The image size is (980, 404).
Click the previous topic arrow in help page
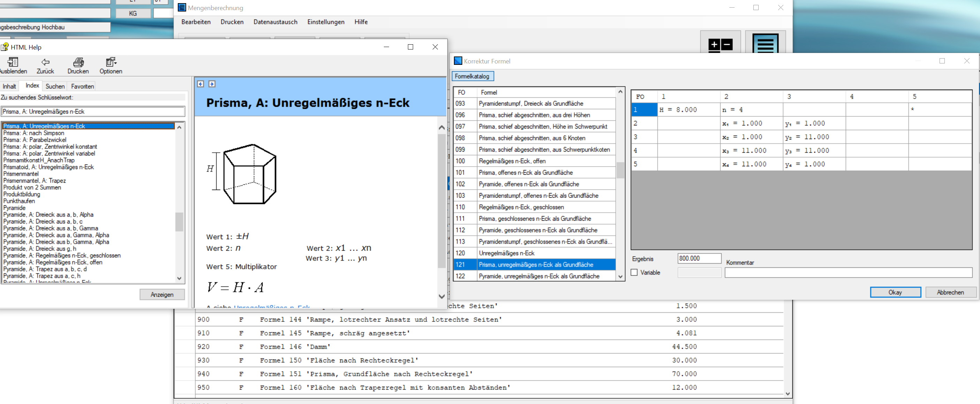click(200, 84)
